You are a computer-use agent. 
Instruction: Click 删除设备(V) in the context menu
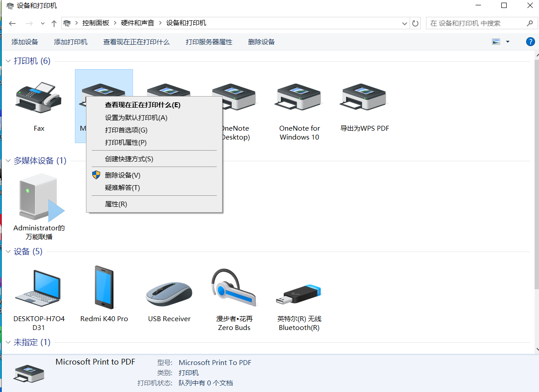click(122, 175)
